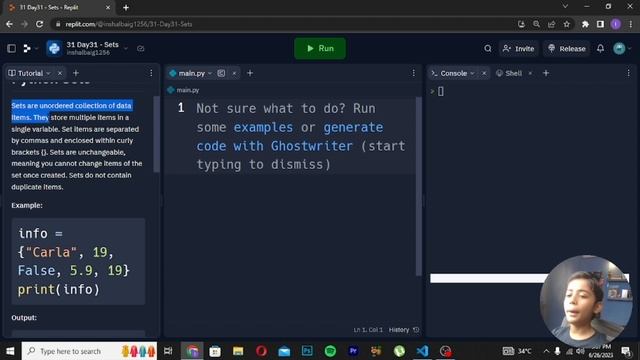Click the tutorial pane vertical scrollbar
Viewport: 640px width, 360px height.
tap(157, 134)
